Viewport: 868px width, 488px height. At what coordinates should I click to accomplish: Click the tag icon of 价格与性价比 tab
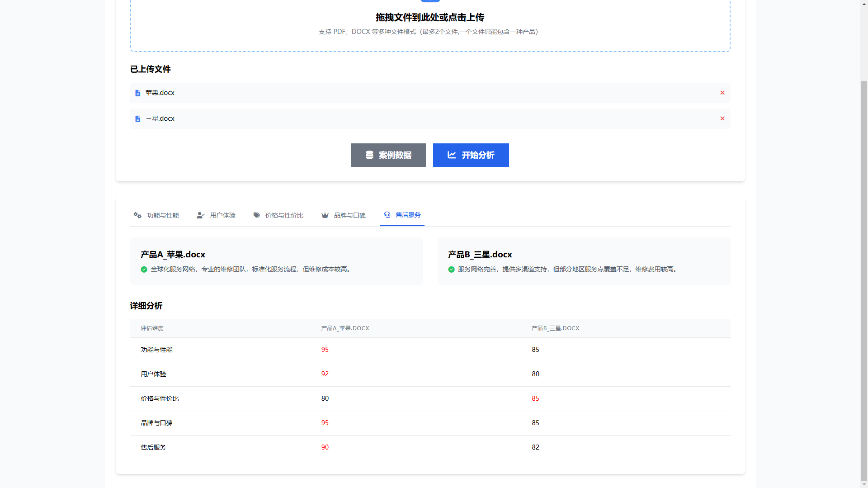pos(257,215)
